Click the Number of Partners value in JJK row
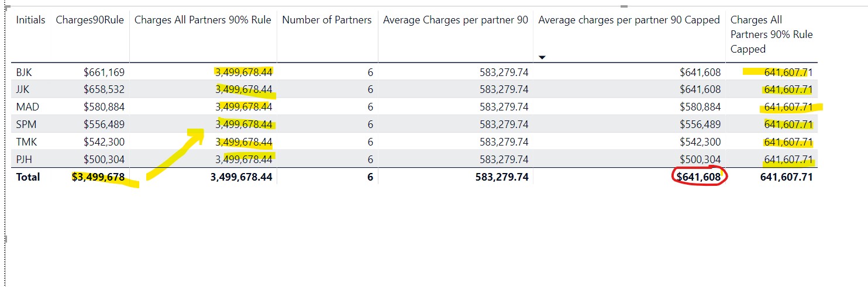 tap(370, 89)
